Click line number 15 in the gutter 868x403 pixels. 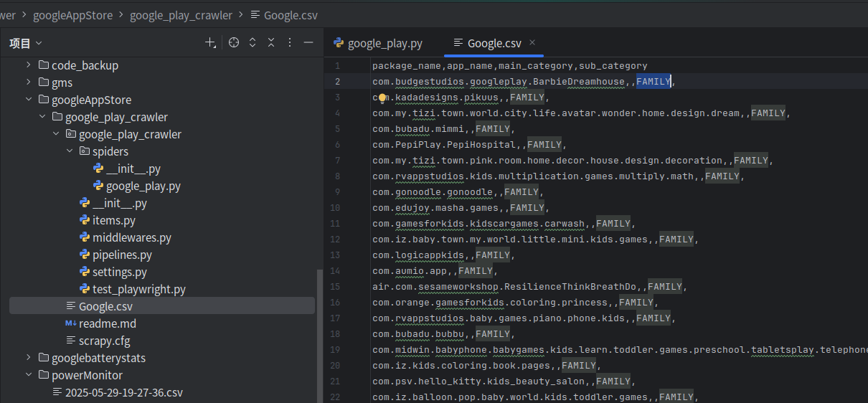[335, 287]
